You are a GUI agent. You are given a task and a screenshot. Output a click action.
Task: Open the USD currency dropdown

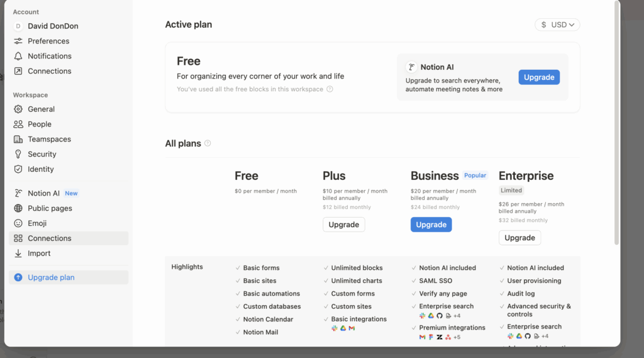[557, 25]
